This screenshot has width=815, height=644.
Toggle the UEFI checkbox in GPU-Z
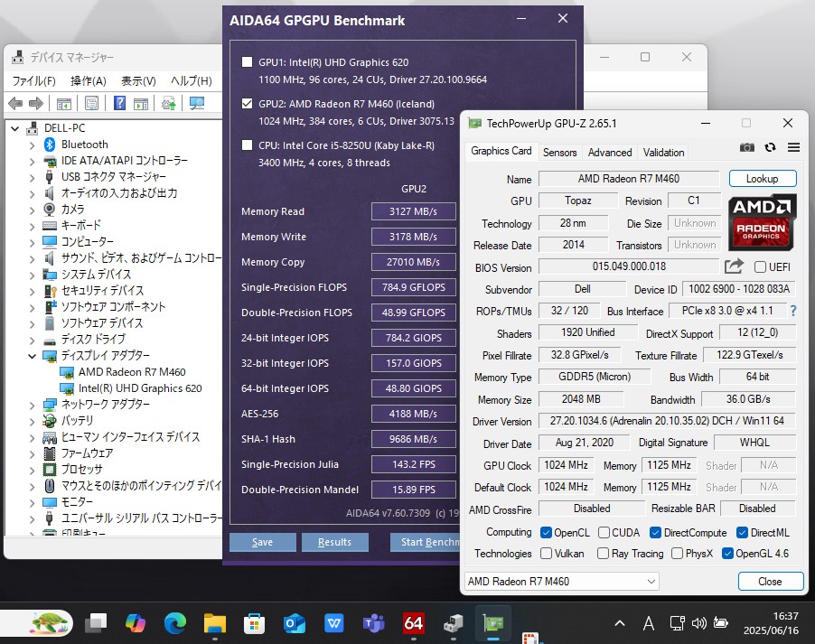[x=760, y=267]
